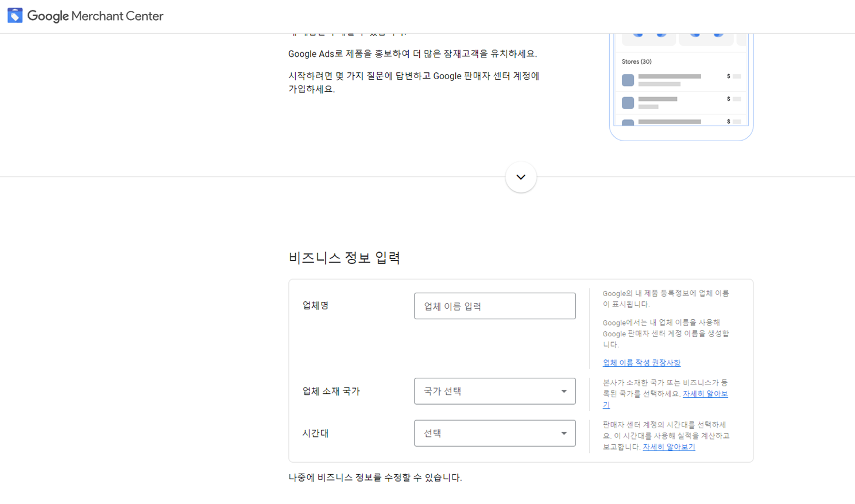This screenshot has height=504, width=855.
Task: Open 자세히 알아보기 link in country help text
Action: click(705, 394)
